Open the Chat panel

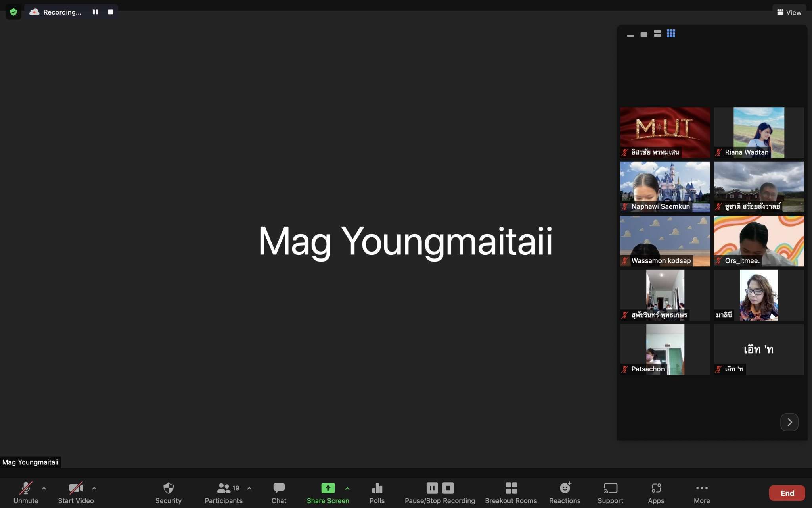coord(279,488)
